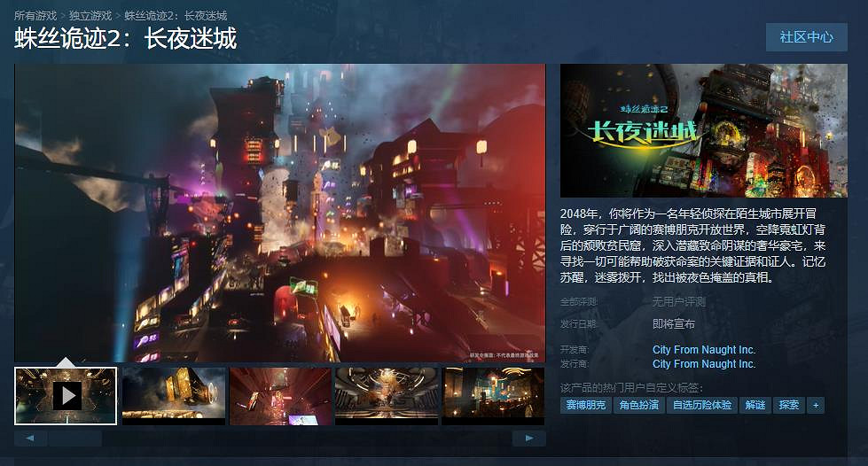This screenshot has height=466, width=868.
Task: Click the 蛛丝诡迹2：长夜迷城 breadcrumb link
Action: point(176,15)
